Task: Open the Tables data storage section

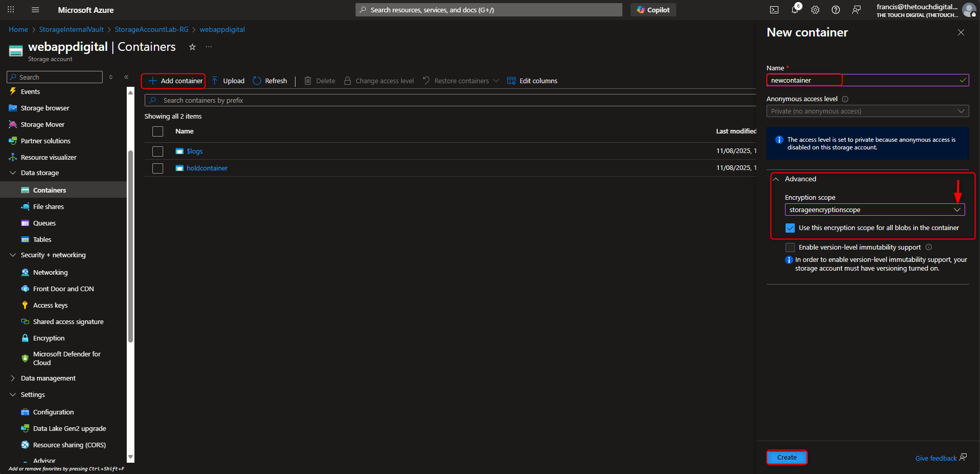Action: [x=41, y=239]
